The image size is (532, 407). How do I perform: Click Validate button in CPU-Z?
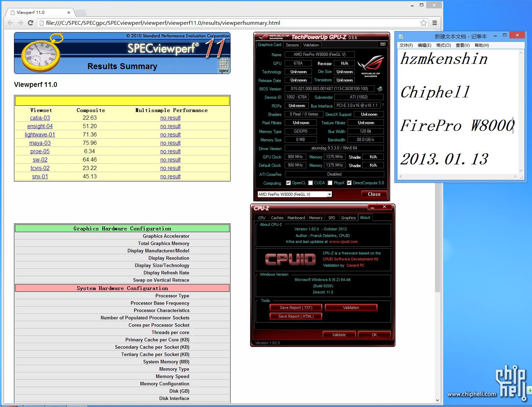coord(339,335)
